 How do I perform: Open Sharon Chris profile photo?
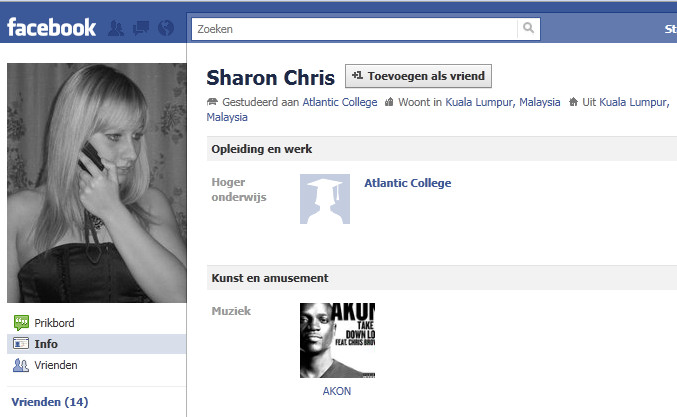[97, 183]
